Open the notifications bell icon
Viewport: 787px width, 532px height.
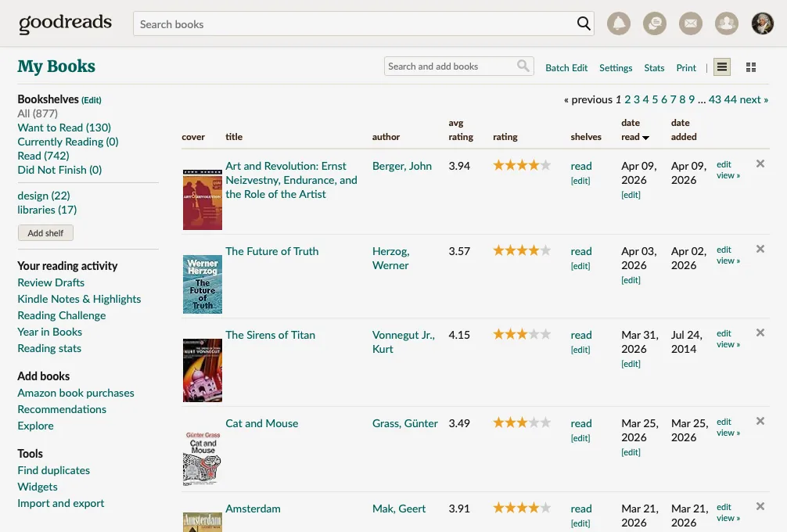point(618,23)
